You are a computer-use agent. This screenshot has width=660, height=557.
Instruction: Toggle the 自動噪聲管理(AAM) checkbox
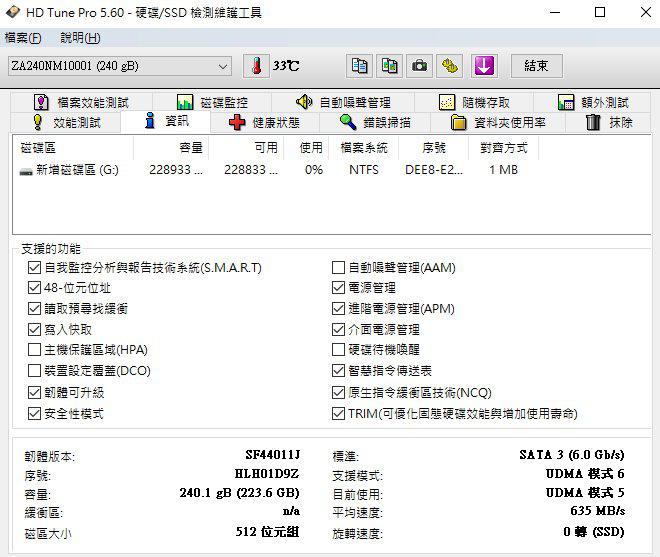click(x=339, y=268)
